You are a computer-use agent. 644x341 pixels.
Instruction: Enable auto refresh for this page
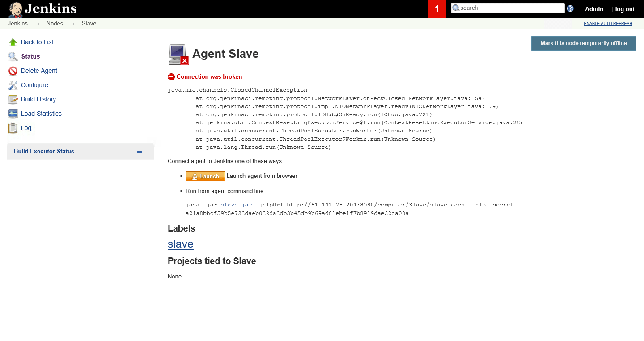[x=608, y=23]
